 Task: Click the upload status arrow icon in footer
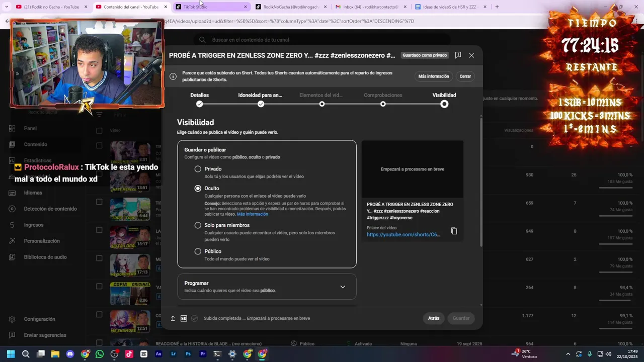tap(173, 318)
